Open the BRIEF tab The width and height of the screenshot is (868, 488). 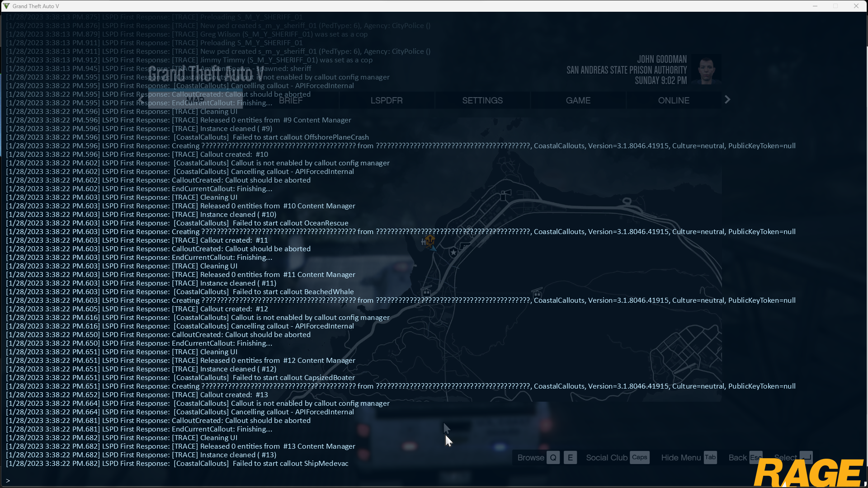291,100
